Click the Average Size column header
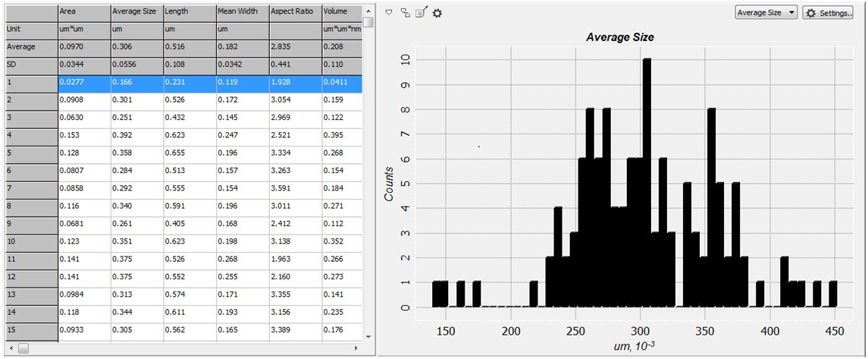 point(136,12)
